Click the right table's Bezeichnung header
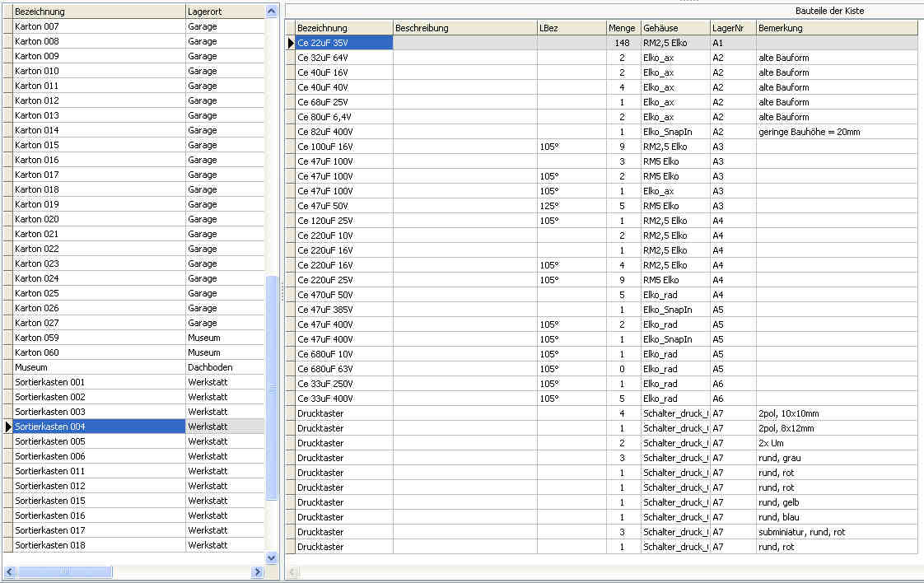Image resolution: width=924 pixels, height=583 pixels. [x=344, y=28]
